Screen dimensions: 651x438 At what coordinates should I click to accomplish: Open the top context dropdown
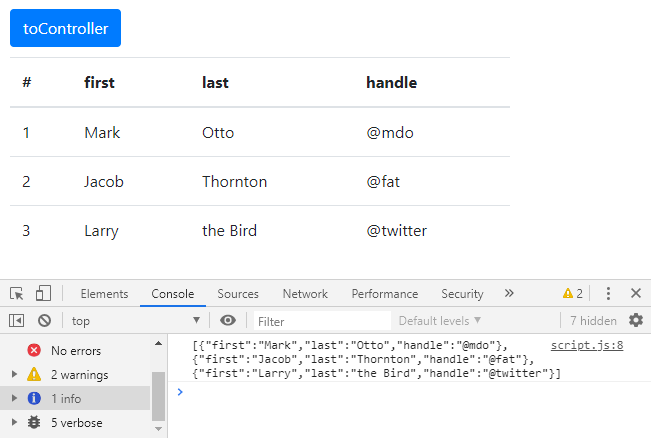click(135, 321)
